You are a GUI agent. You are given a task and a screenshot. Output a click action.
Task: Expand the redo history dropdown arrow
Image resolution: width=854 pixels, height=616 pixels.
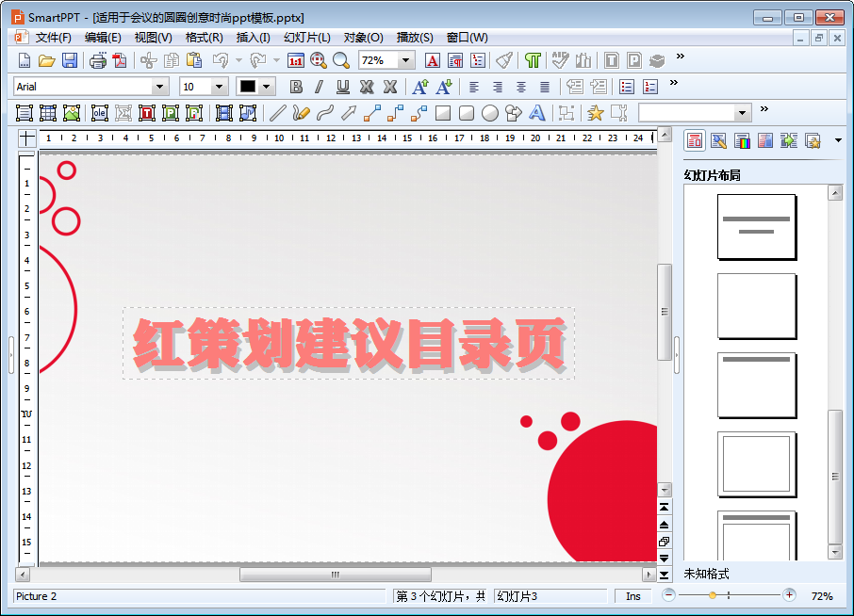pos(276,60)
